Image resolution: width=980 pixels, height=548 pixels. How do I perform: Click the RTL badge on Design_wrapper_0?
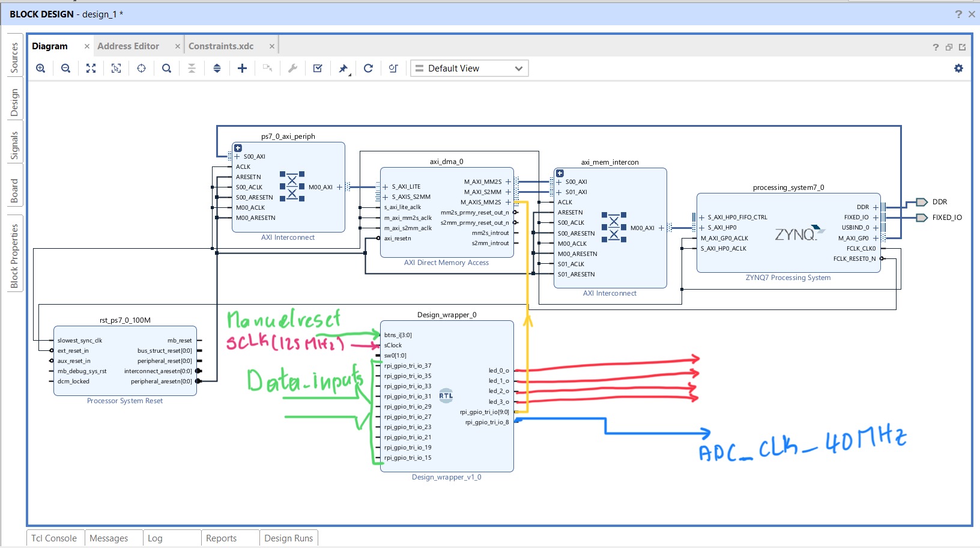click(446, 395)
